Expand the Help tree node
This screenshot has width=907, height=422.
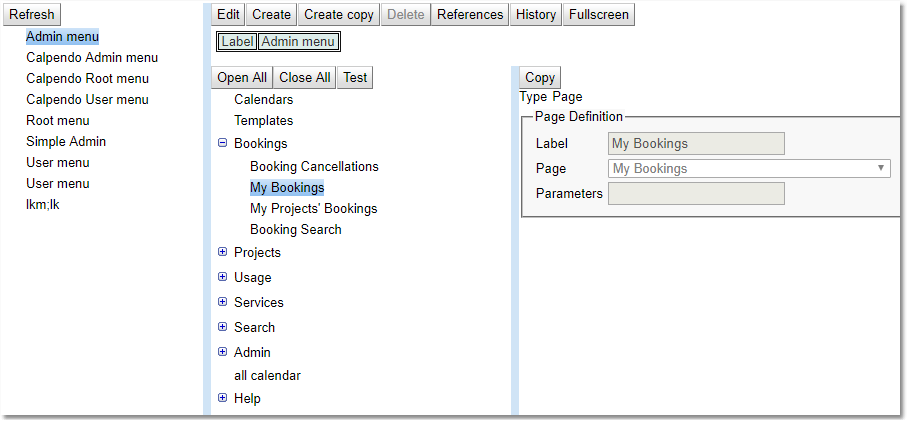click(x=222, y=398)
